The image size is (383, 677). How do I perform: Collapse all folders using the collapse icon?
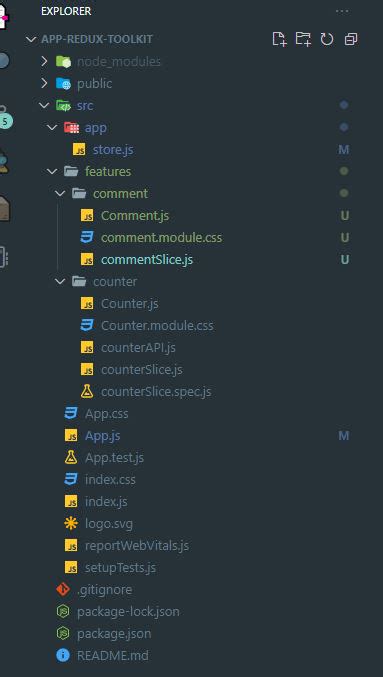(351, 39)
